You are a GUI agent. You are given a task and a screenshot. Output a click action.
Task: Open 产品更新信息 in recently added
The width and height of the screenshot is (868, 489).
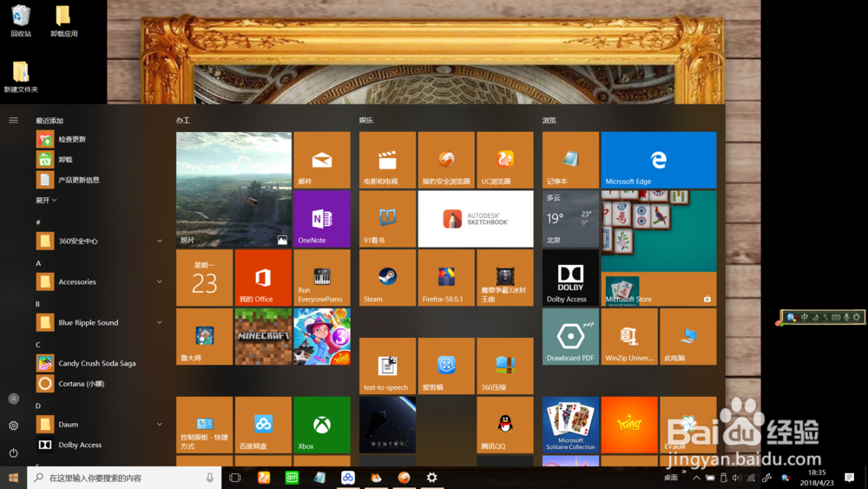[100, 180]
